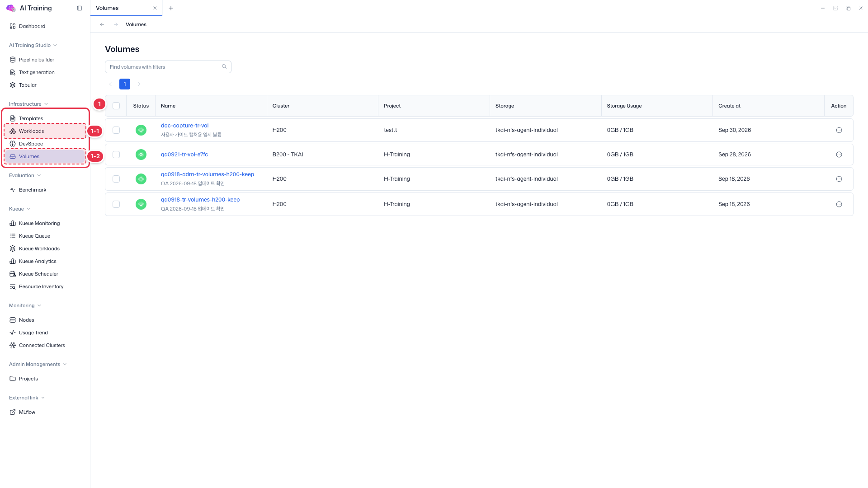This screenshot has width=868, height=488.
Task: Open the Nodes icon
Action: 13,320
